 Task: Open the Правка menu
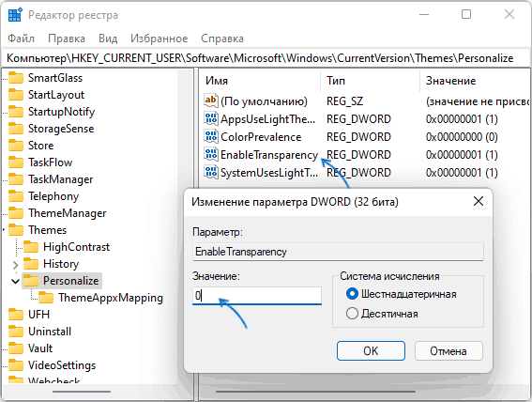67,39
